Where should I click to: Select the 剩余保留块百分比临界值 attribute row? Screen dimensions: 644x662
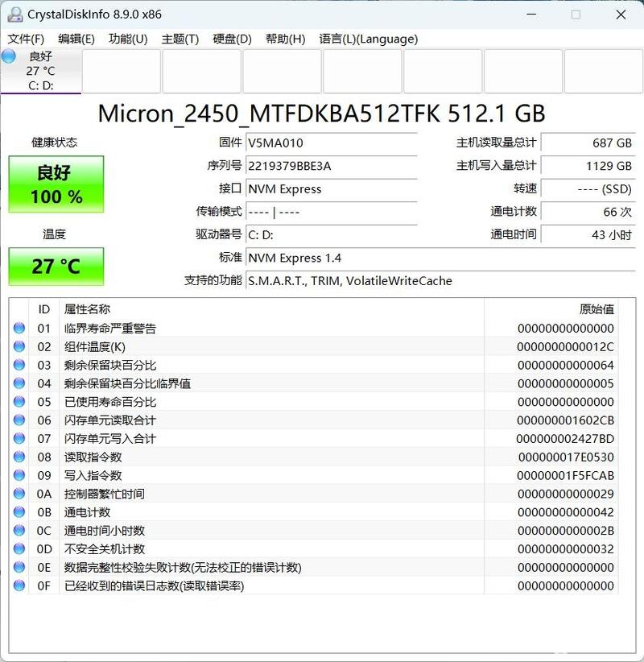tap(315, 383)
